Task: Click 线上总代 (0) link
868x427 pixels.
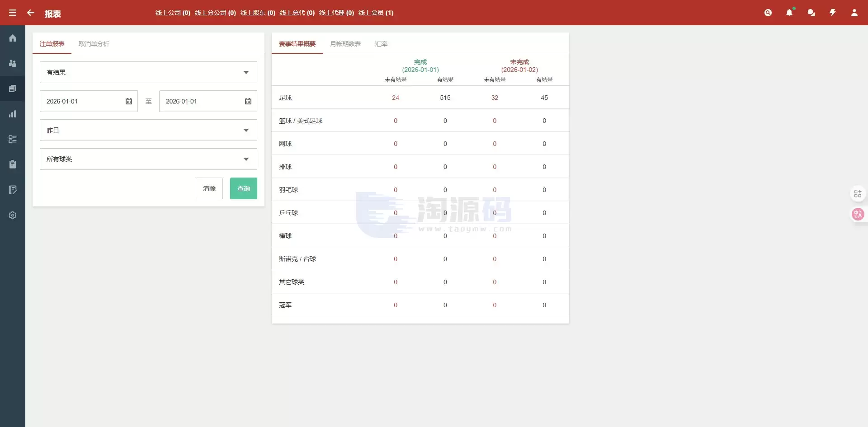Action: pyautogui.click(x=297, y=13)
